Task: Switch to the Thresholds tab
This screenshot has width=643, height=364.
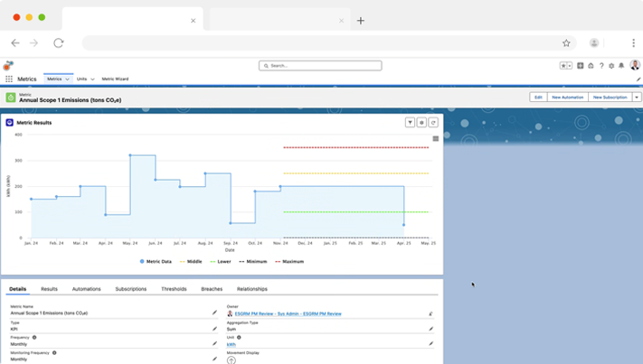Action: coord(174,289)
